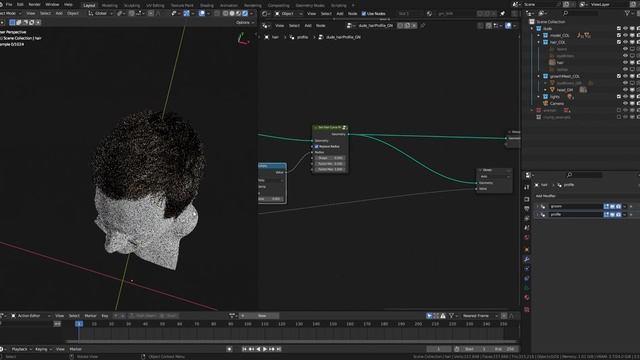The image size is (640, 360).
Task: Open the Edit menu
Action: click(x=20, y=4)
